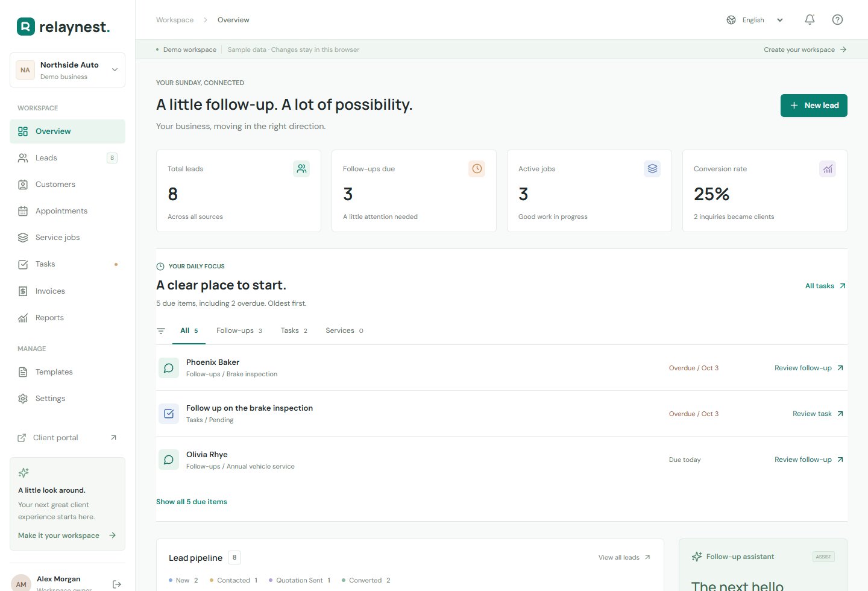Open the help question mark icon
The height and width of the screenshot is (591, 868).
click(837, 20)
